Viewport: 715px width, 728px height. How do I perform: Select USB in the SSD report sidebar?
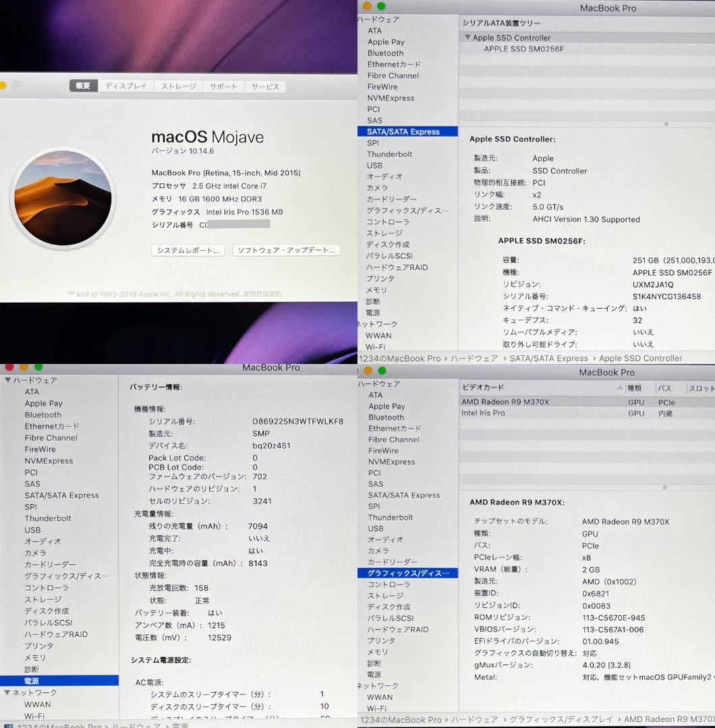pyautogui.click(x=374, y=165)
